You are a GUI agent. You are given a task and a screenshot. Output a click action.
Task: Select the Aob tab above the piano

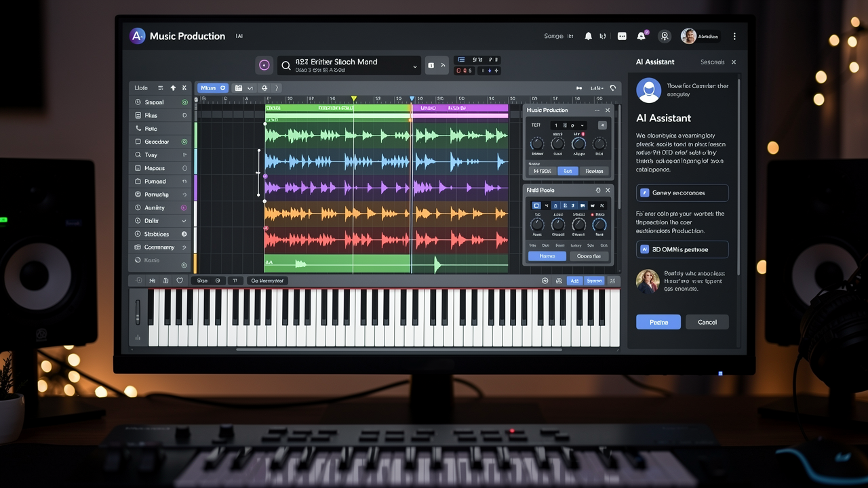(x=574, y=281)
